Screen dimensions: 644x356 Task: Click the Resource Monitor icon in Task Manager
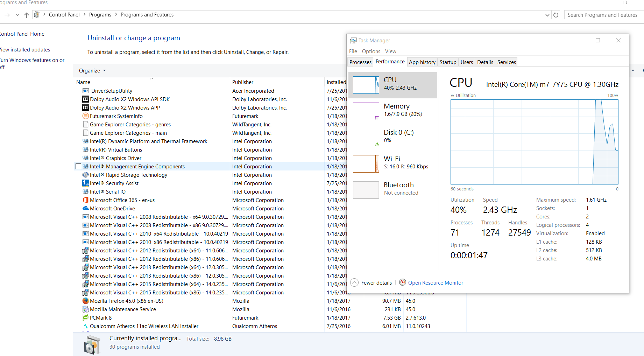click(x=403, y=282)
